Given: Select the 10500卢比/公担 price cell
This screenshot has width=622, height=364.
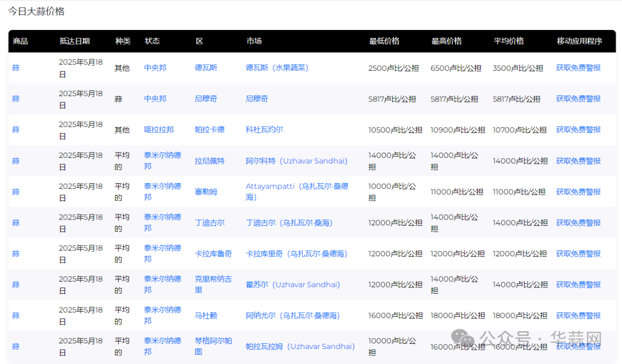Looking at the screenshot, I should coord(395,130).
